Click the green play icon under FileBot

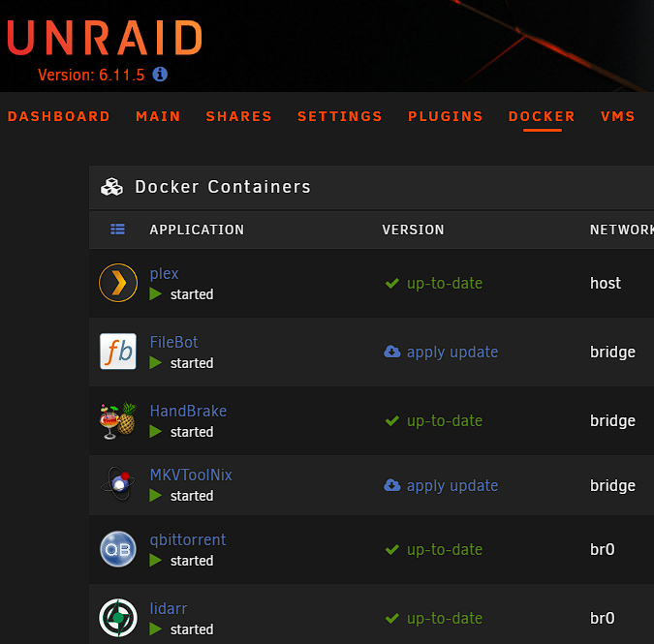tap(156, 362)
